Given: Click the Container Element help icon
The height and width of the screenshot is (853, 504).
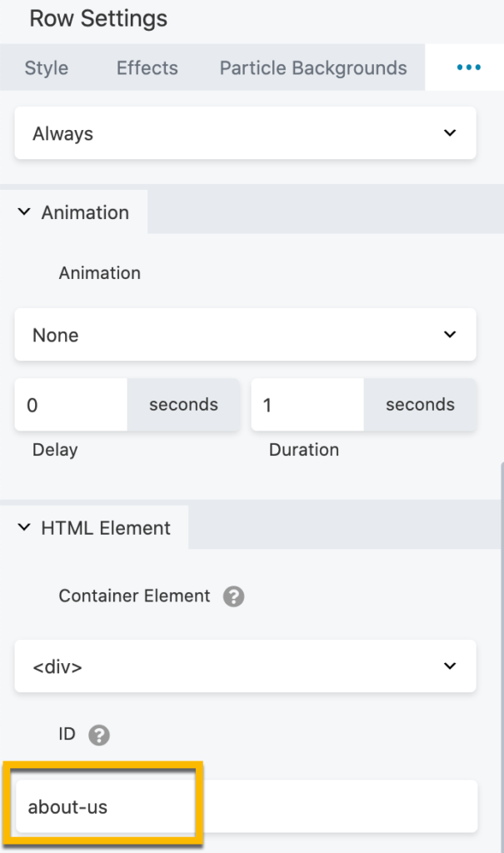Looking at the screenshot, I should 234,596.
